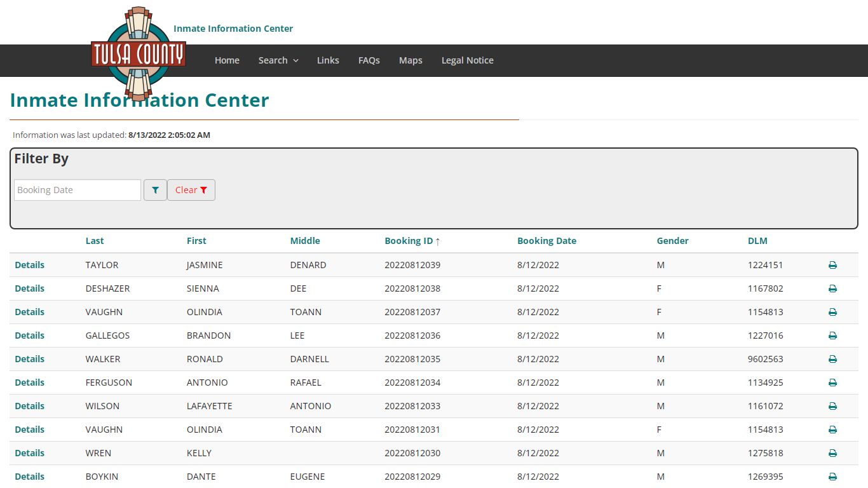
Task: Open Details for booking 20220812037
Action: click(x=30, y=312)
